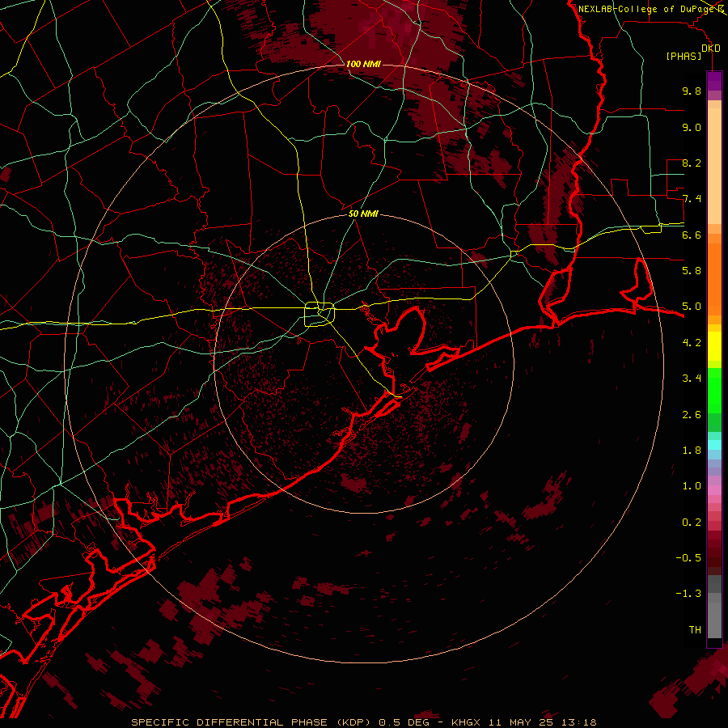Click the purple top segment of the color bar
This screenshot has width=728, height=728.
click(x=714, y=81)
